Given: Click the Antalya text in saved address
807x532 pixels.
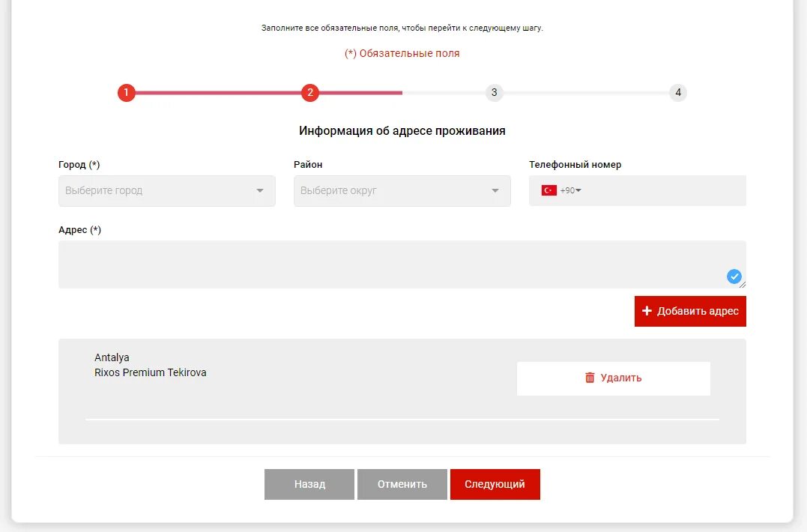Looking at the screenshot, I should coord(112,357).
